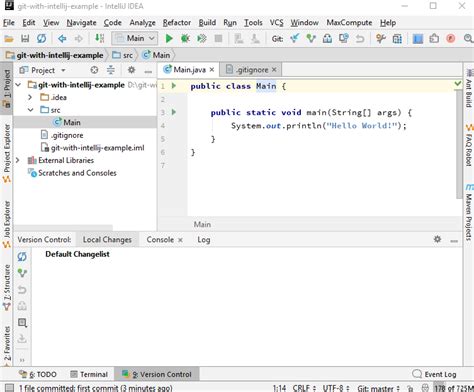Open the File menu
474x392 pixels.
[x=9, y=23]
